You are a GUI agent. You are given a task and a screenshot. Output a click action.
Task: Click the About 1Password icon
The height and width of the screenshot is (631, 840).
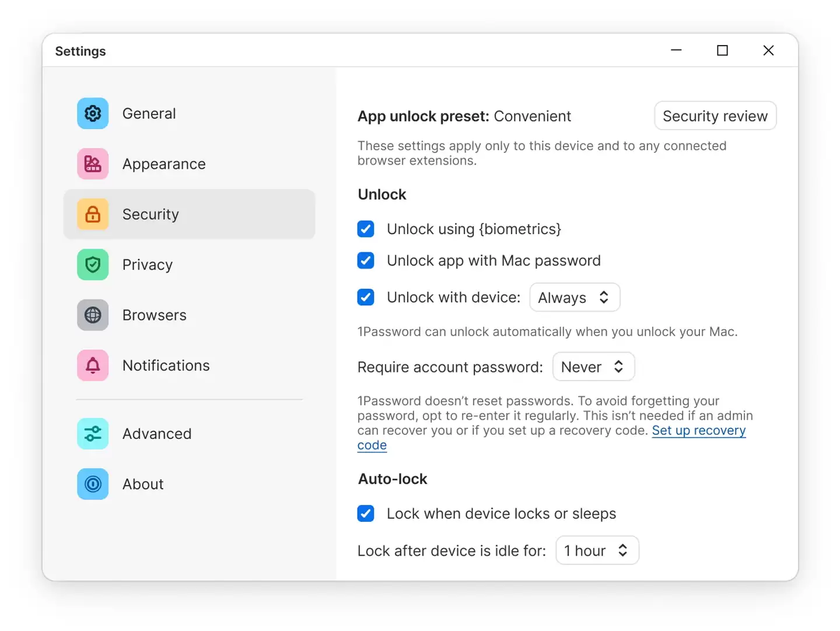[x=92, y=484]
